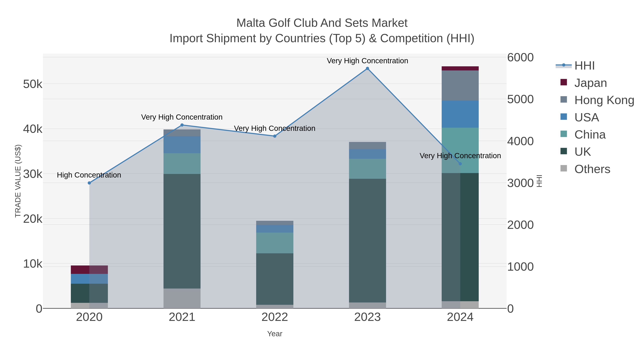The height and width of the screenshot is (362, 644).
Task: Click 'Very High Concentration' label above 2021
Action: pyautogui.click(x=182, y=117)
